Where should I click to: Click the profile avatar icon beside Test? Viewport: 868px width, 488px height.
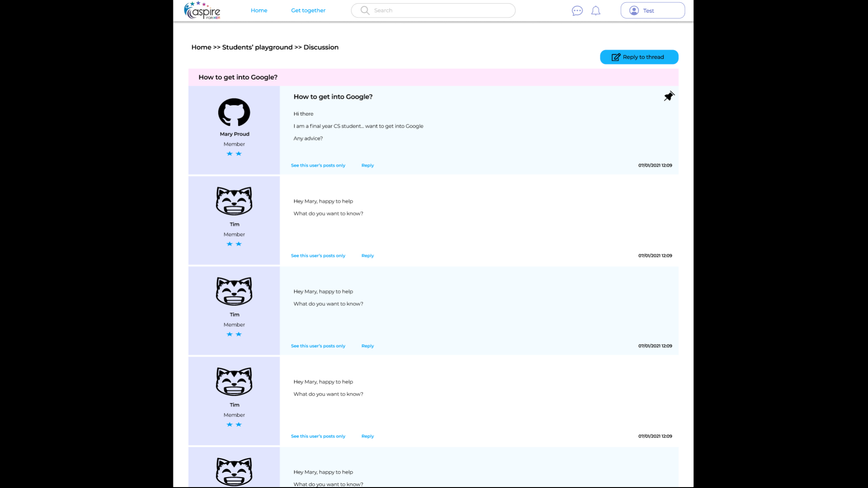634,11
